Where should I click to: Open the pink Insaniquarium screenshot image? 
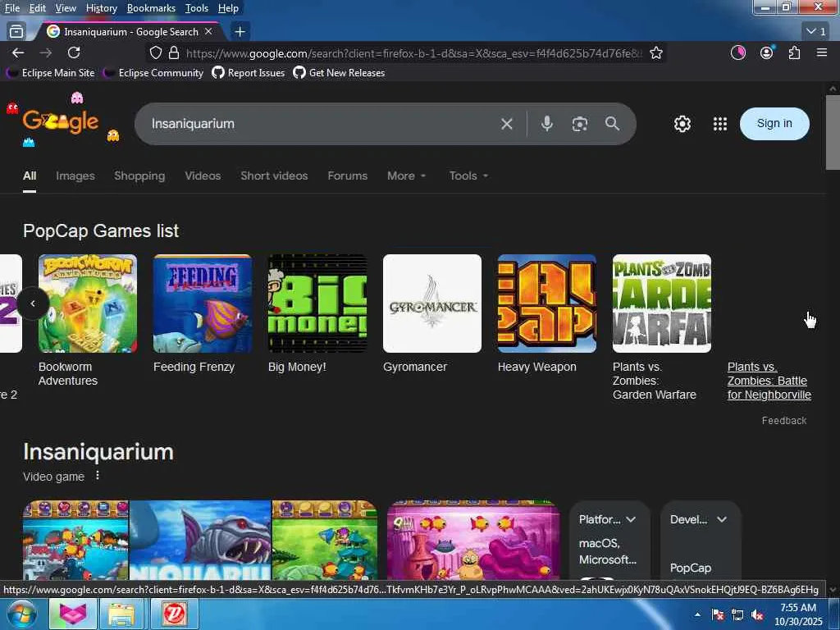(473, 540)
